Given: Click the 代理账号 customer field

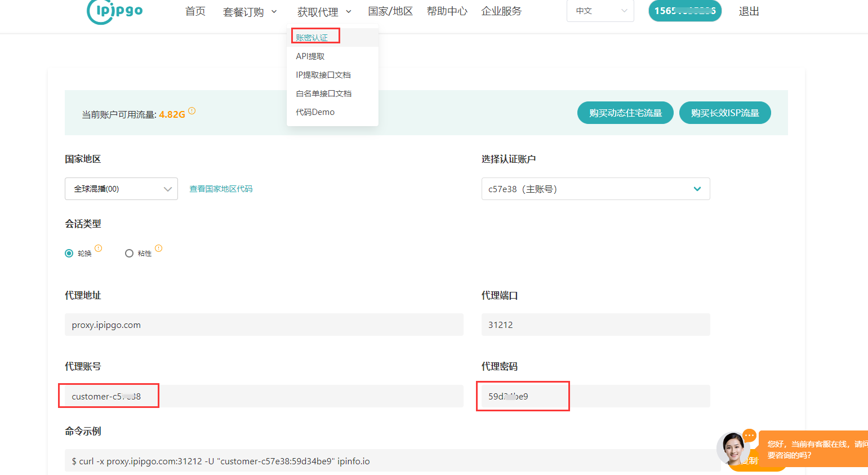Looking at the screenshot, I should tap(264, 396).
